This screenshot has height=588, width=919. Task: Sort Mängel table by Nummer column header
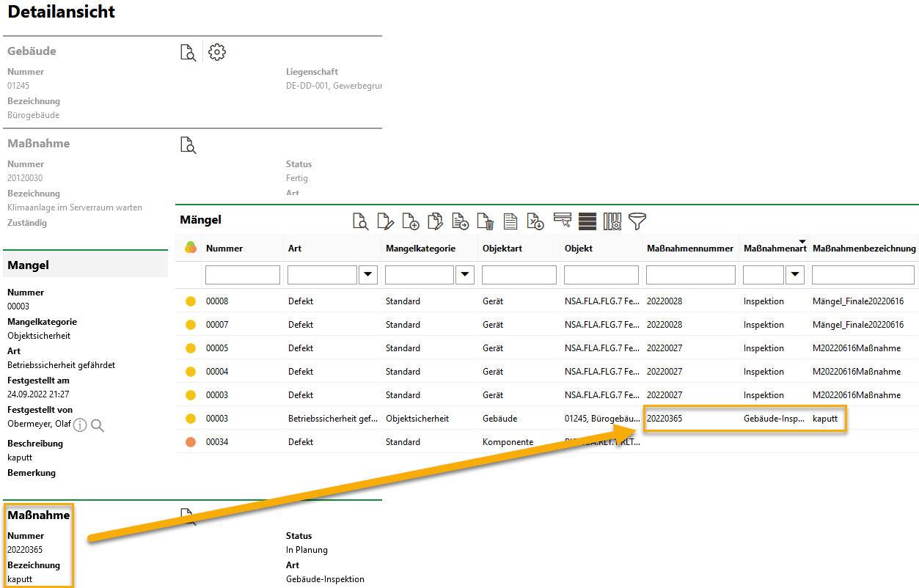[x=224, y=249]
